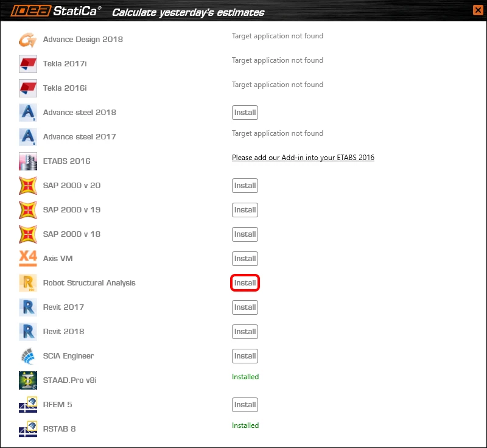
Task: Install the Robot Structural Analysis plugin
Action: pos(245,283)
